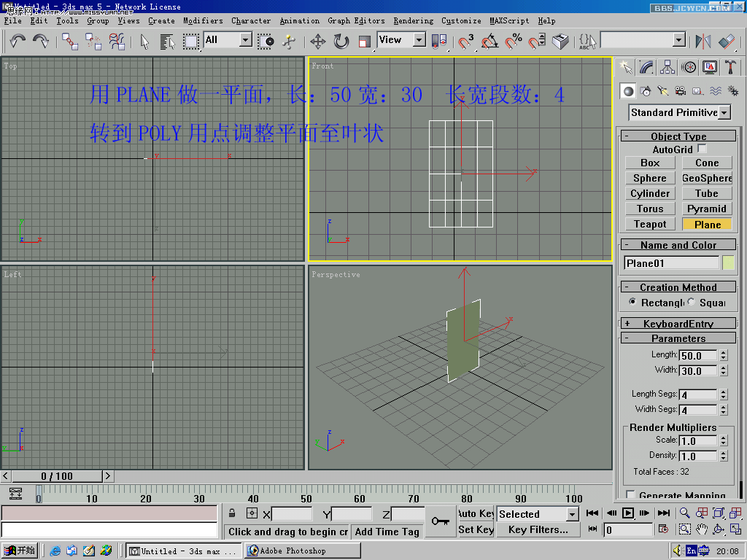Expand the Keyboard Entry rollout

[x=678, y=324]
